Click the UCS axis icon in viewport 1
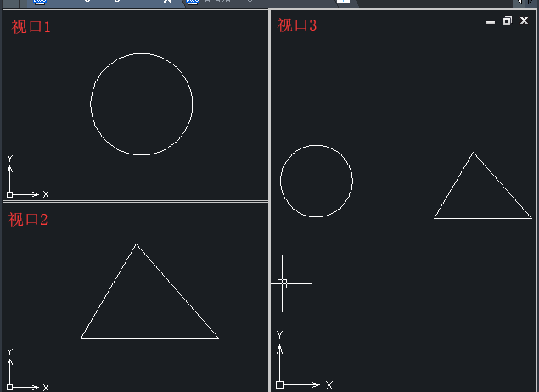539x392 pixels. point(27,176)
